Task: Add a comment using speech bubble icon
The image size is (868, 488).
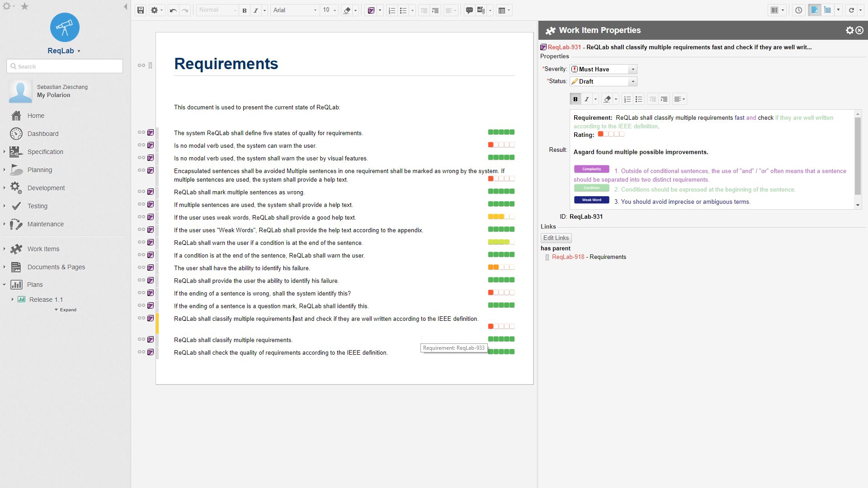Action: point(469,10)
